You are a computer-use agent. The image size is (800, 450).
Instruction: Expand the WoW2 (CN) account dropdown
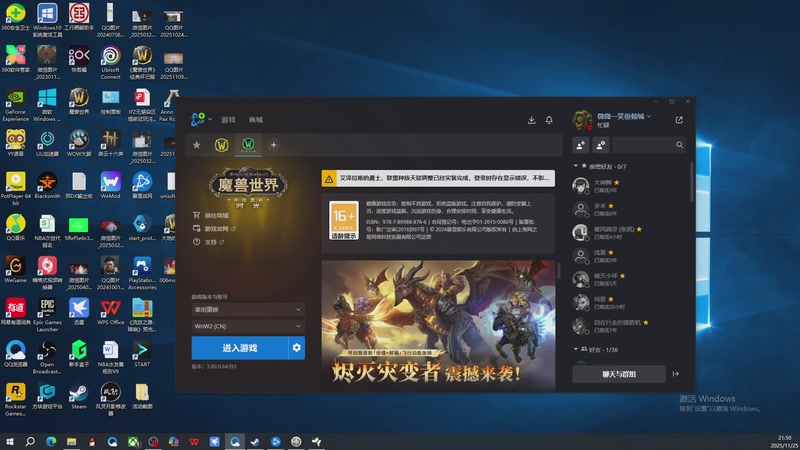[x=248, y=326]
